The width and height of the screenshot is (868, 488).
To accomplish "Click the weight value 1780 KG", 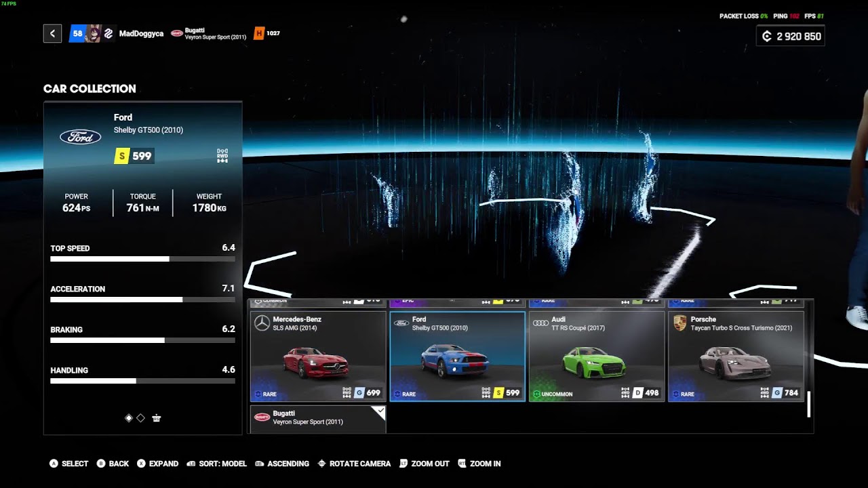I will pos(209,208).
